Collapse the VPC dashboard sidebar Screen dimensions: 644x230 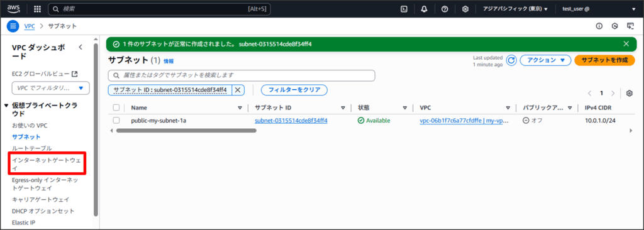[x=80, y=47]
